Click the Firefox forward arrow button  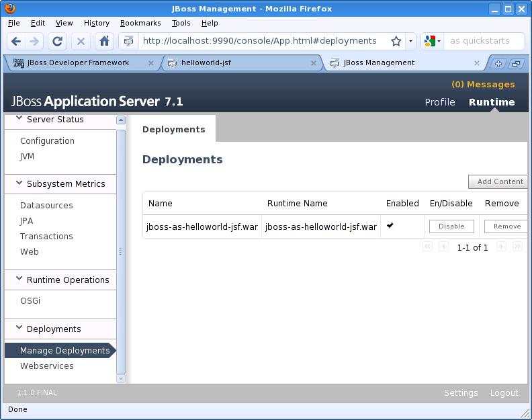34,42
